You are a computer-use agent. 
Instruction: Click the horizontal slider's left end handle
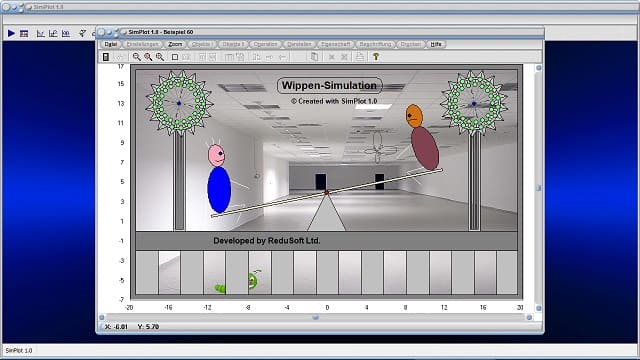pos(102,317)
